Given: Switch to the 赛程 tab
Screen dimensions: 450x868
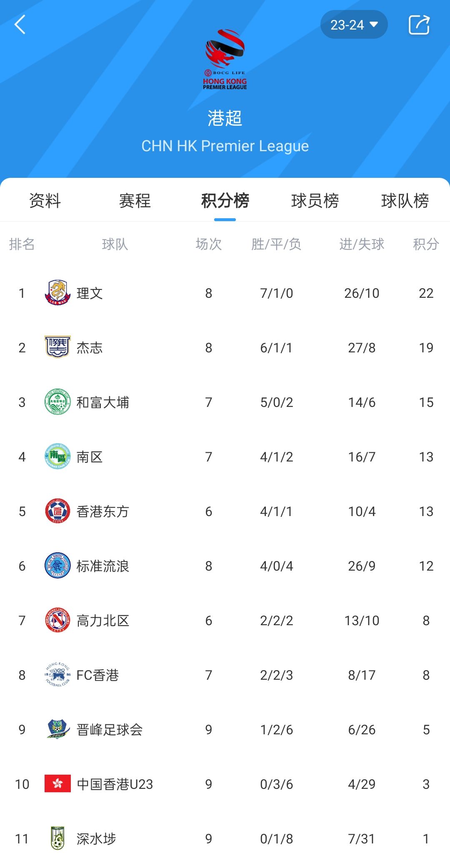Looking at the screenshot, I should 135,201.
